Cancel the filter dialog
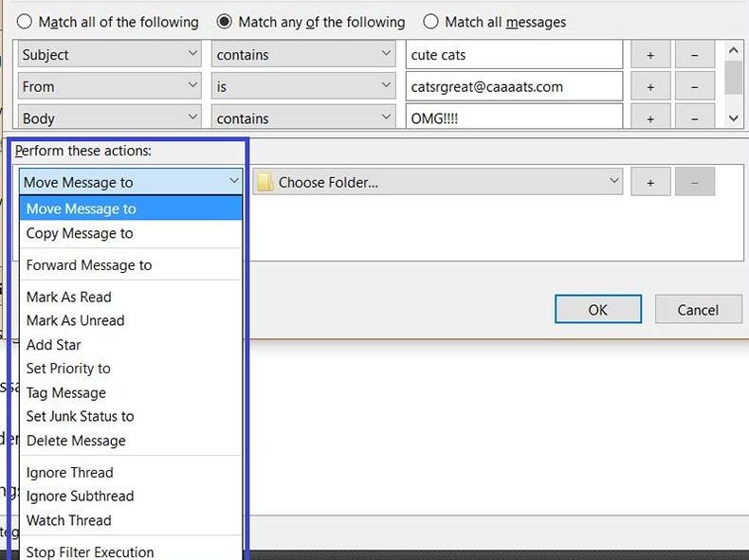Viewport: 749px width, 560px height. pyautogui.click(x=698, y=309)
